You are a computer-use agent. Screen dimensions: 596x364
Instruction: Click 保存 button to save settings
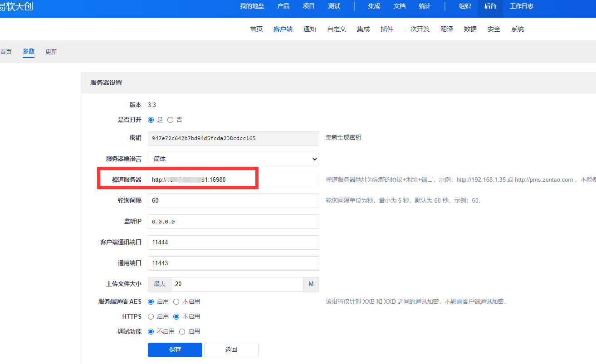[175, 350]
